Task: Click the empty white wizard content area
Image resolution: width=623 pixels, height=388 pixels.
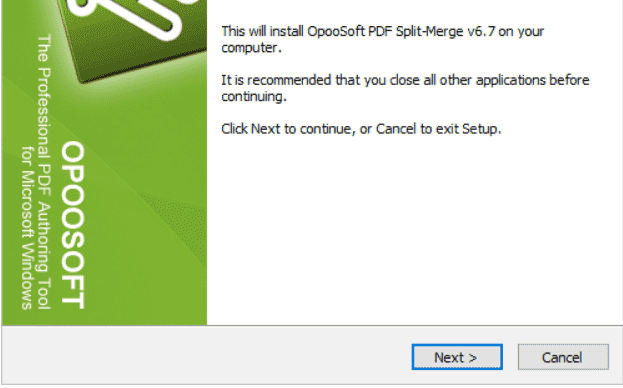Action: coord(413,230)
